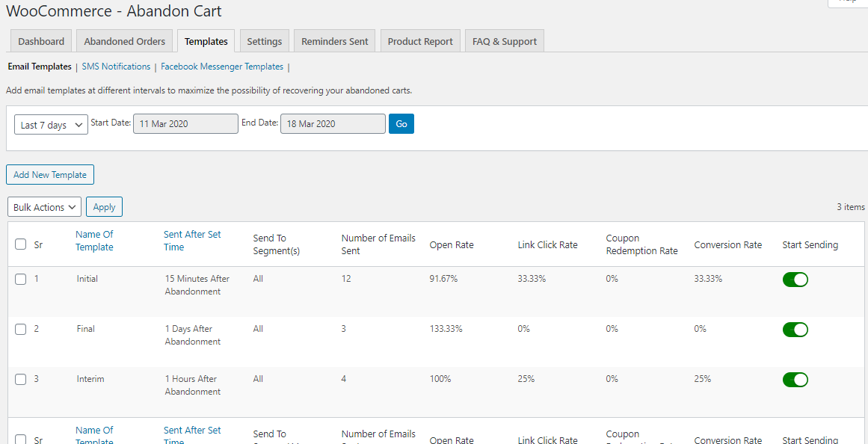
Task: Toggle Start Sending for Final template
Action: [x=795, y=330]
